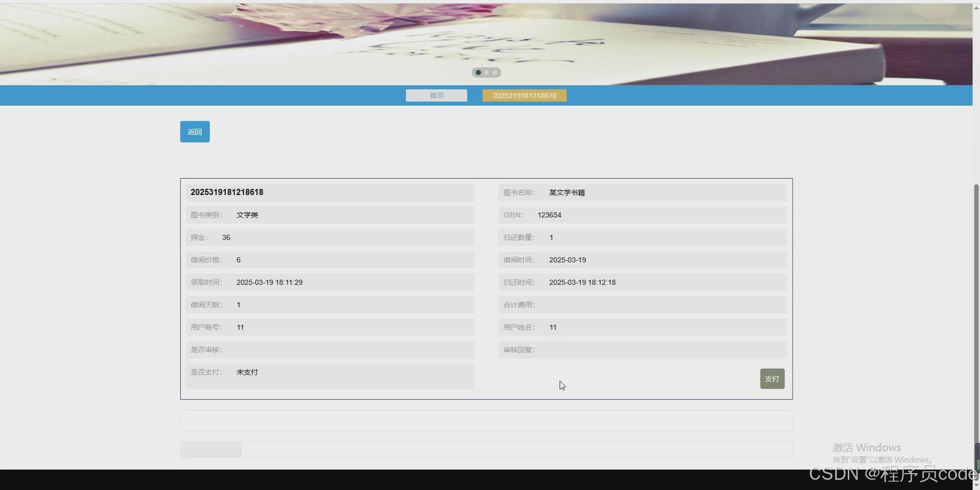Select the first carousel indicator dot
The height and width of the screenshot is (490, 980).
click(478, 72)
